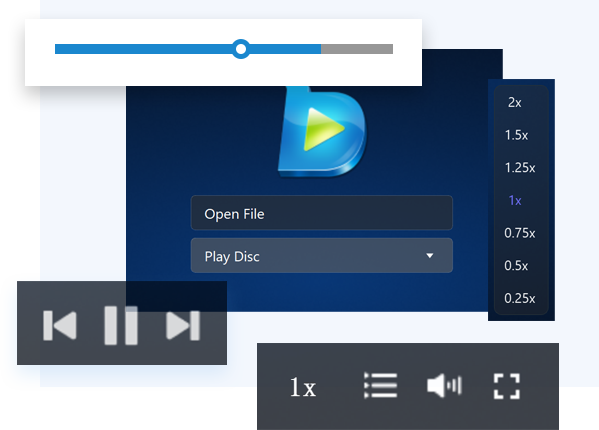Pick the 0.5x speed option
The height and width of the screenshot is (430, 599).
[x=516, y=265]
